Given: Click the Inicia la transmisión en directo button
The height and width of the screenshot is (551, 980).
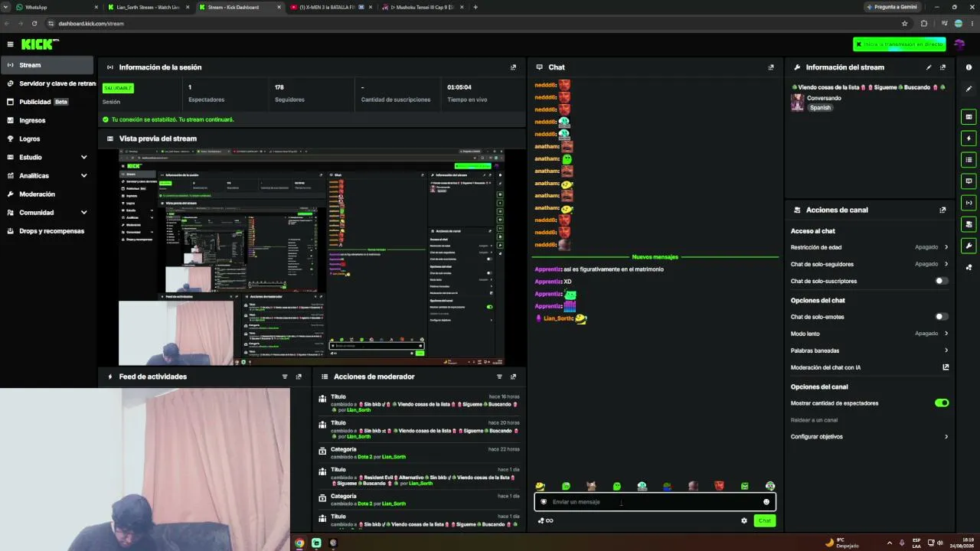Looking at the screenshot, I should click(x=900, y=44).
